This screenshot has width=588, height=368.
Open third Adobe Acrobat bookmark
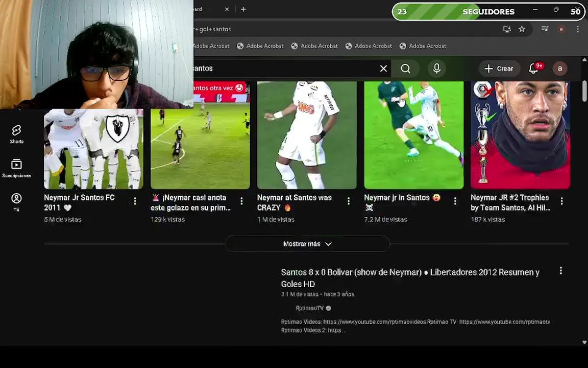[x=314, y=46]
